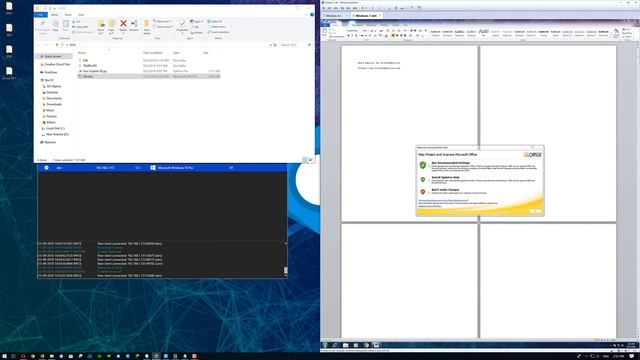Select Quick access in Explorer navigation pane

(52, 56)
